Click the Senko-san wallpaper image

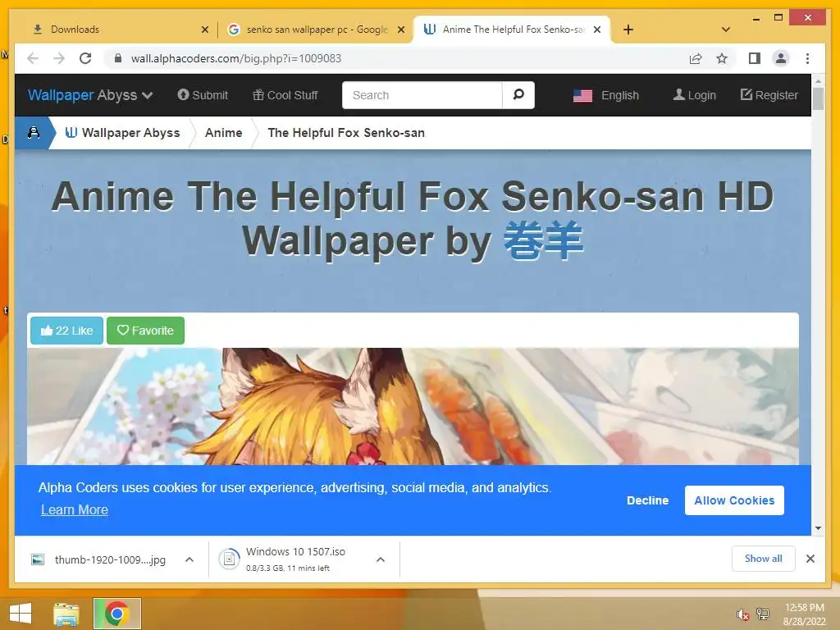pos(413,406)
